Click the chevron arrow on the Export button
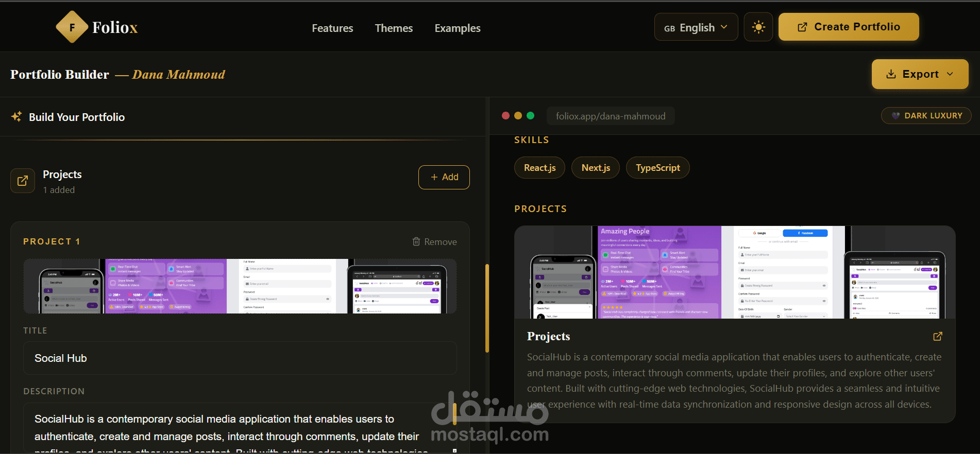The height and width of the screenshot is (454, 980). pyautogui.click(x=950, y=74)
